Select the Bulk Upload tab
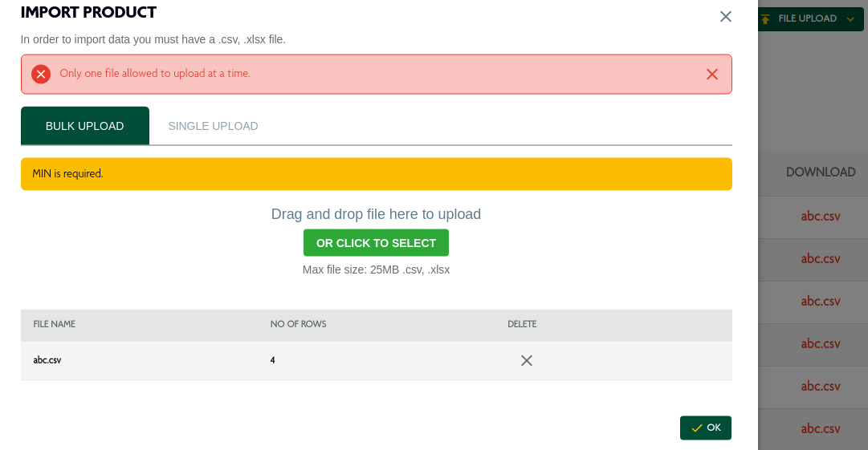Image resolution: width=868 pixels, height=450 pixels. click(84, 126)
